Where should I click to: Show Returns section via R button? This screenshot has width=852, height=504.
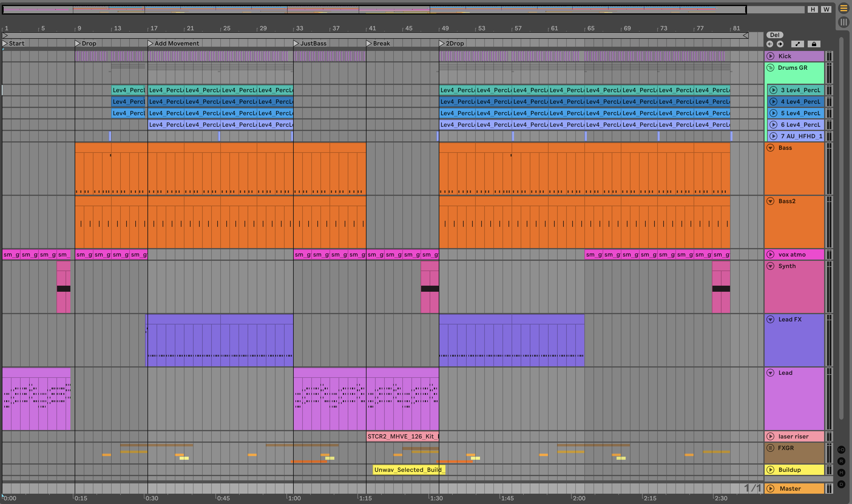coord(841,461)
